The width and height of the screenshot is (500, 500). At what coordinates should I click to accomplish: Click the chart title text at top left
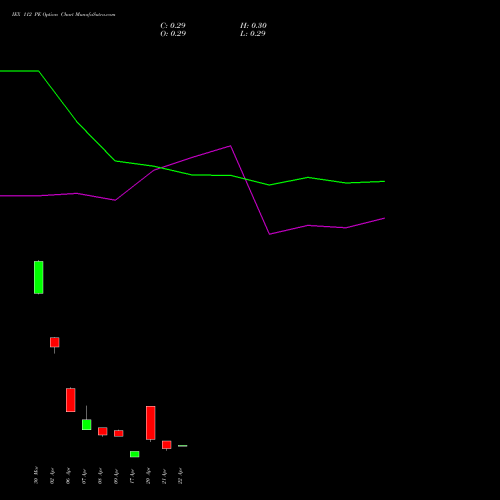tap(63, 15)
